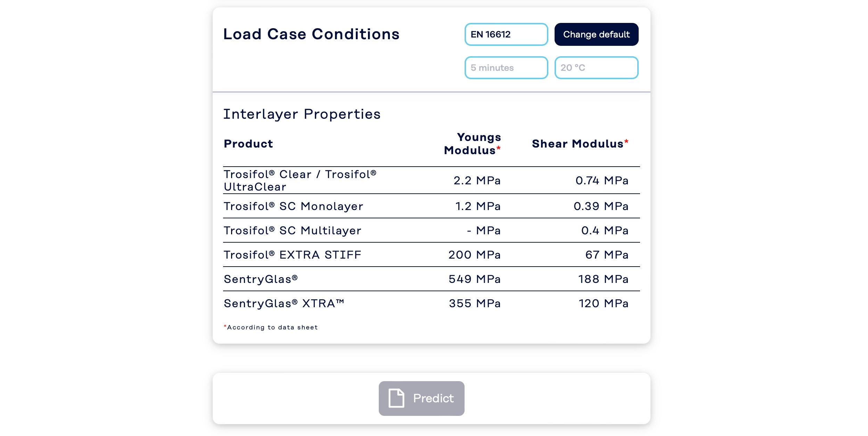This screenshot has width=868, height=436.
Task: Click the red asterisk beside Shear Modulus
Action: click(x=626, y=141)
